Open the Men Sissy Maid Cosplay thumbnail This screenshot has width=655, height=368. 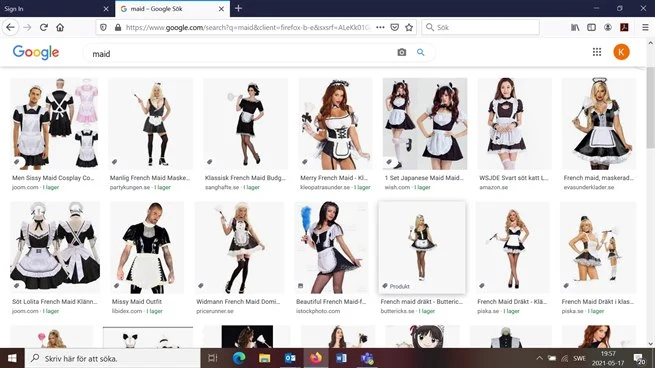point(55,124)
